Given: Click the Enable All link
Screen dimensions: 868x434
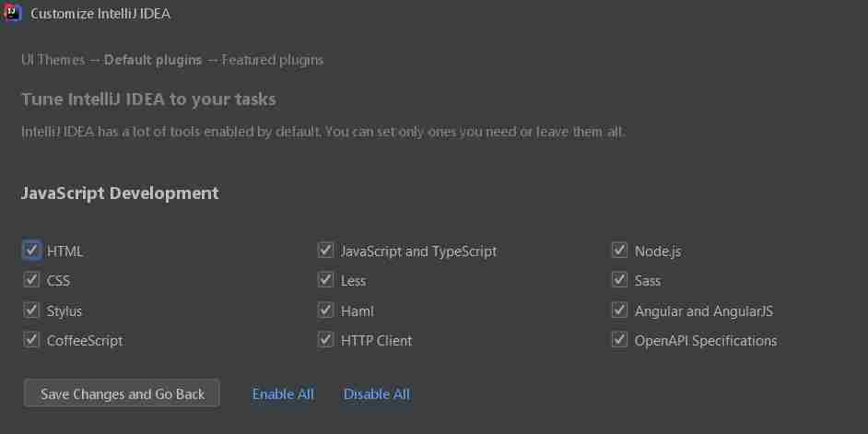Looking at the screenshot, I should click(283, 393).
